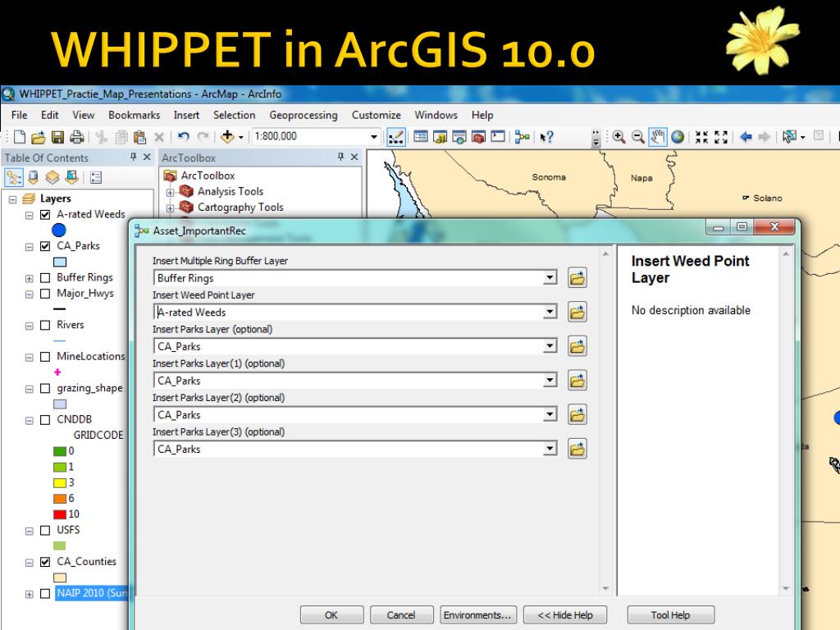840x630 pixels.
Task: Open the Insert Parks Layer(1) dropdown
Action: [550, 381]
